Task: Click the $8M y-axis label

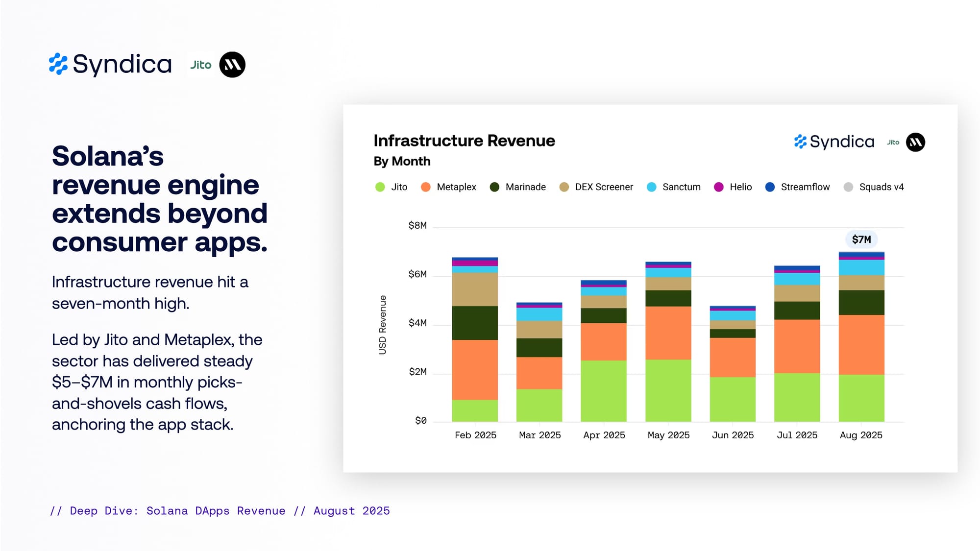Action: point(417,225)
